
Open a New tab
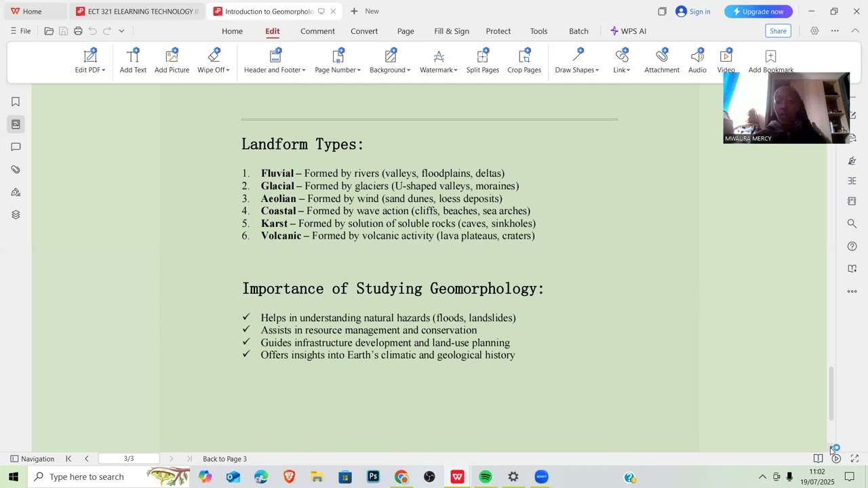364,12
